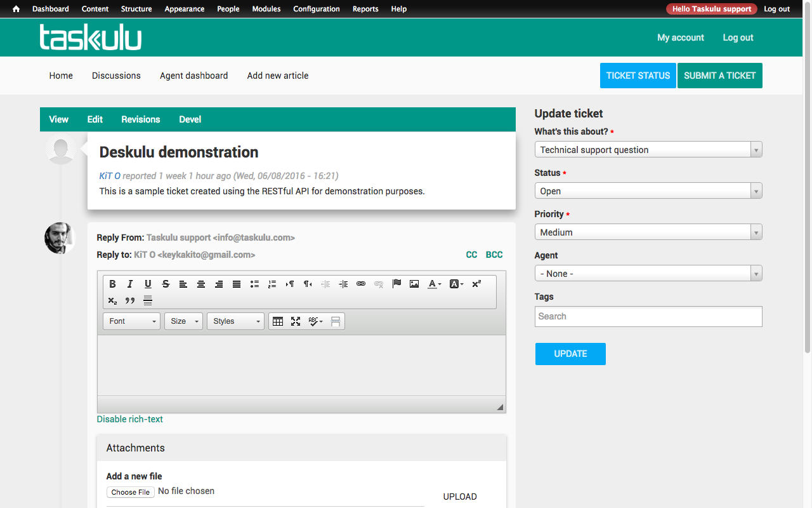
Task: Apply strikethrough formatting
Action: pos(166,284)
